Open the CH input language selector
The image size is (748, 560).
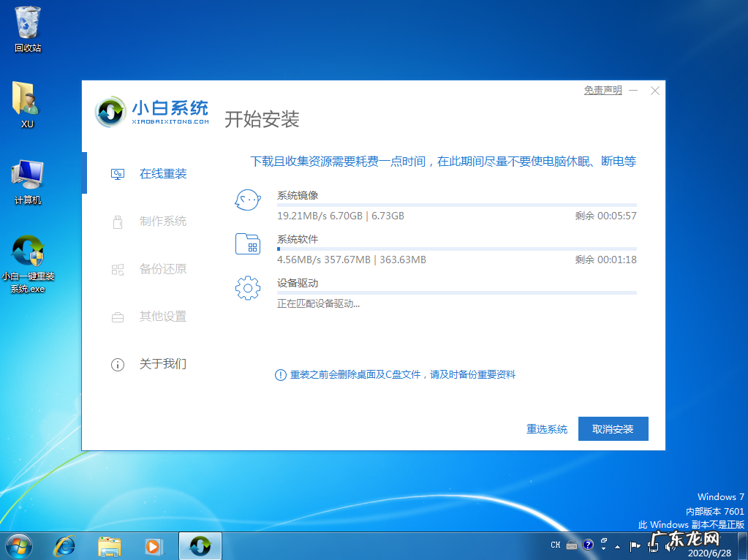(x=555, y=545)
